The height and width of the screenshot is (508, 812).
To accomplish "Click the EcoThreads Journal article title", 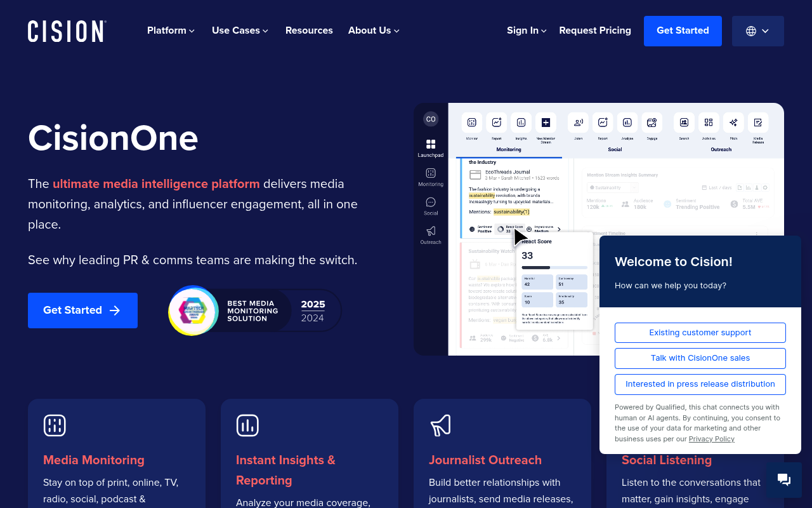I will tap(507, 171).
